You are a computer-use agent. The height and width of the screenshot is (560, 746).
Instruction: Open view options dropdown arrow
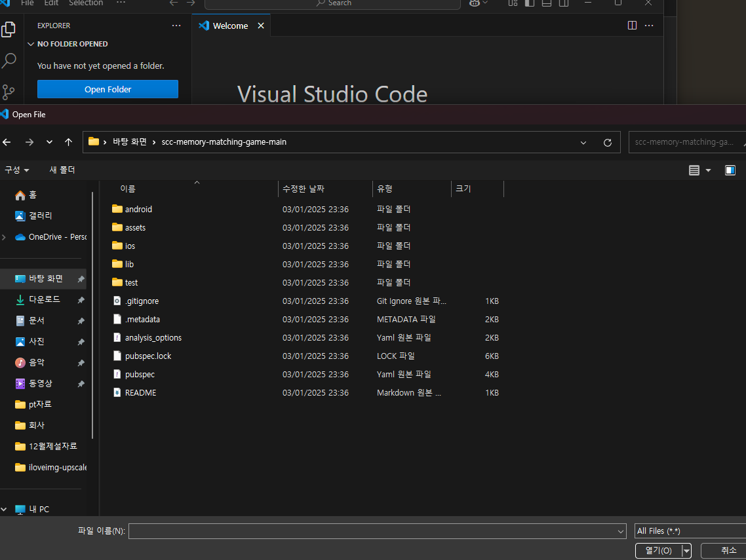click(x=708, y=170)
